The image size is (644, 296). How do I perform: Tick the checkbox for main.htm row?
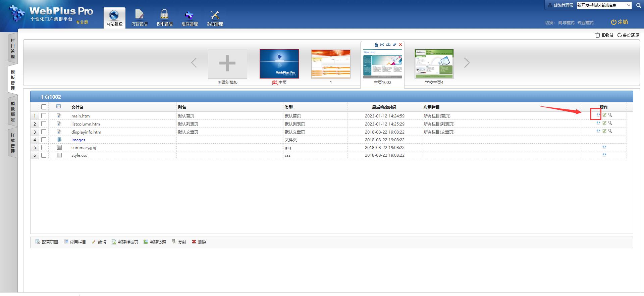pyautogui.click(x=44, y=116)
